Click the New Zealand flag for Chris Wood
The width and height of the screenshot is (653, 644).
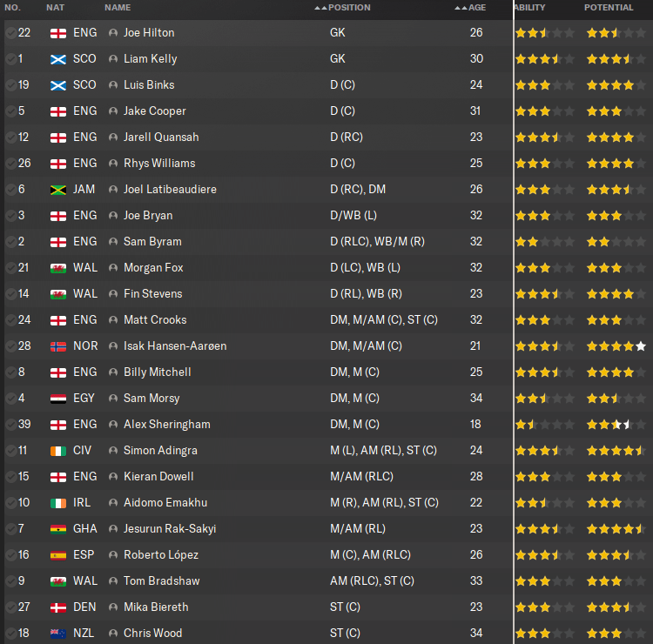tap(58, 634)
